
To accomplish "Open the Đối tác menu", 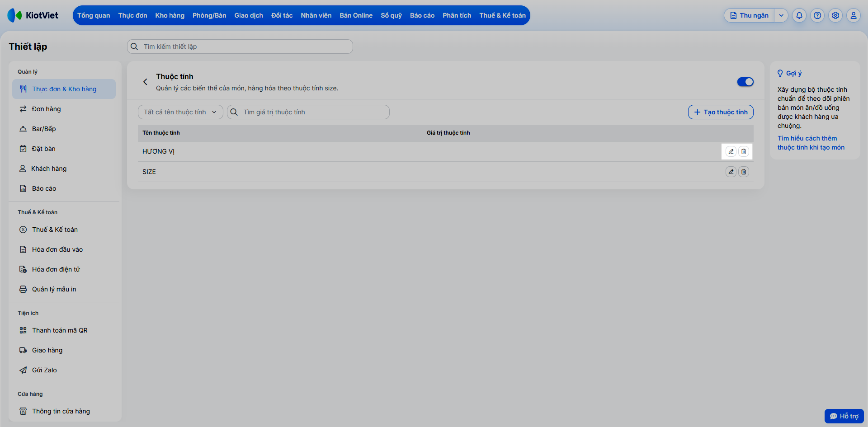I will coord(282,15).
